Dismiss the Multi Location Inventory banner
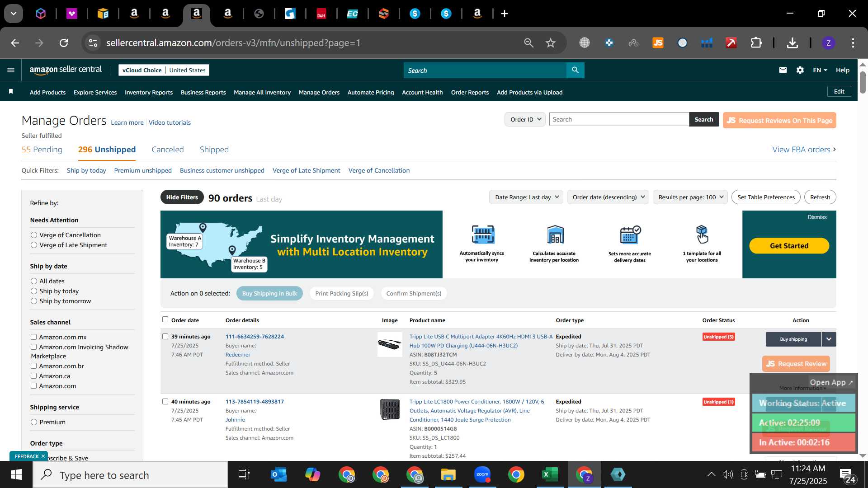Viewport: 868px width, 488px height. point(817,217)
